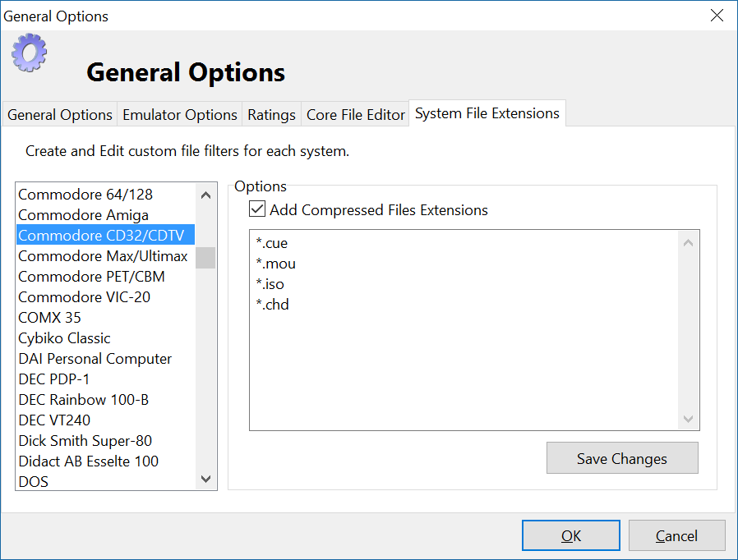Screen dimensions: 738x560
Task: Click the system list scroll down arrow
Action: [x=205, y=479]
